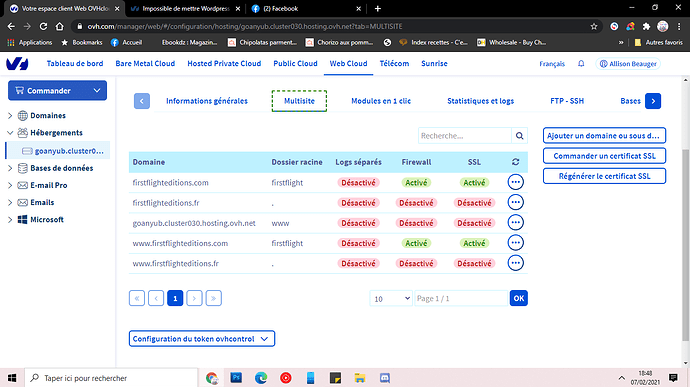Screen dimensions: 690x387
Task: Select the goanyub.cluster0 hosting tree item
Action: pos(62,151)
